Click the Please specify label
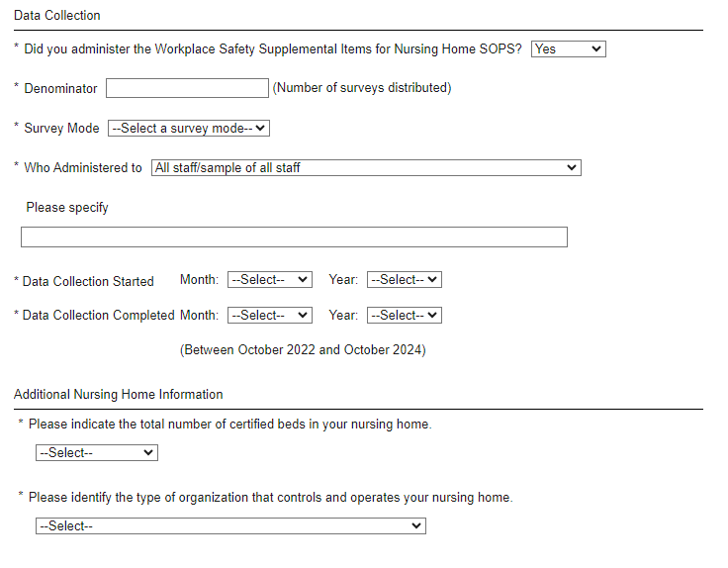The width and height of the screenshot is (728, 568). [67, 207]
